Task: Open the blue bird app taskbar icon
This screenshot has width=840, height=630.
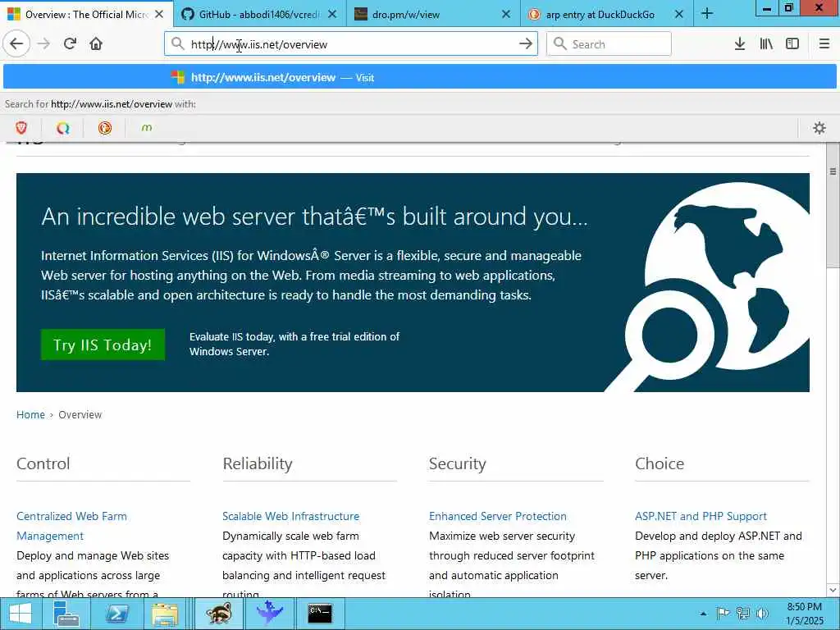Action: 269,614
